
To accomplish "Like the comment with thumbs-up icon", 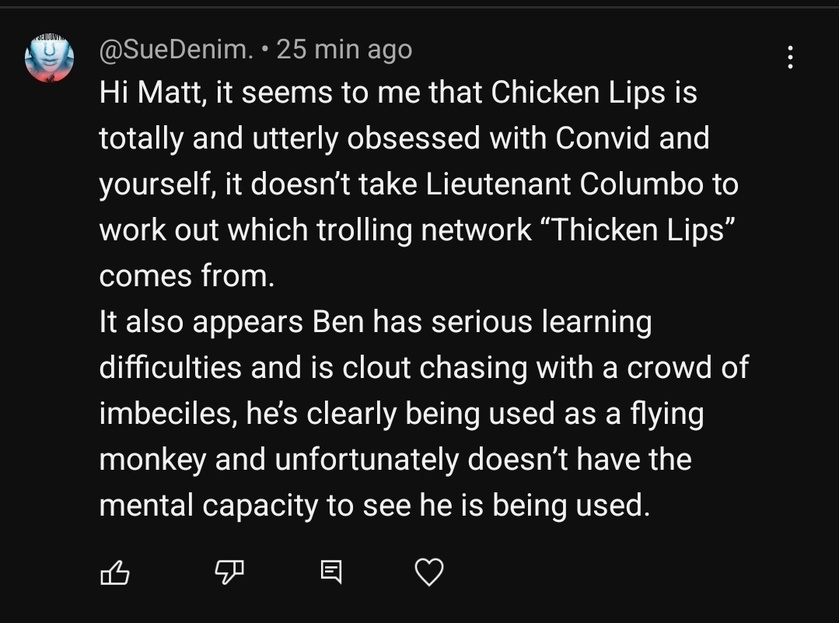I will pyautogui.click(x=116, y=572).
